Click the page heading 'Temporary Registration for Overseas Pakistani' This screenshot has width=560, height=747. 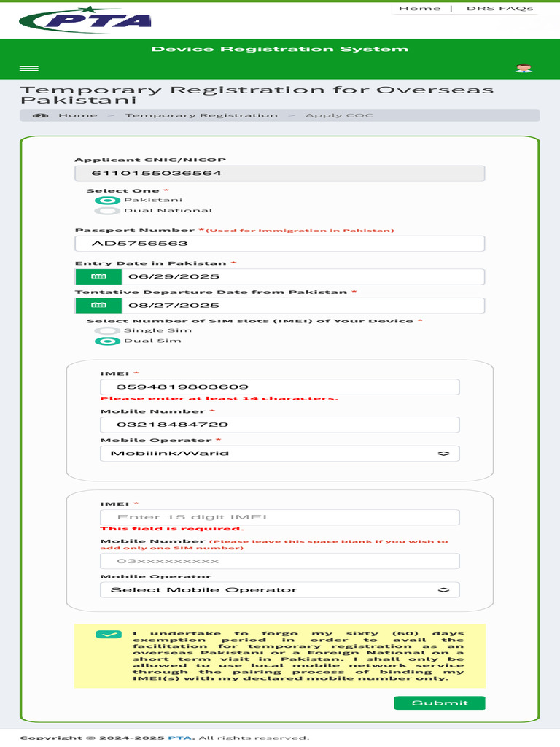257,95
